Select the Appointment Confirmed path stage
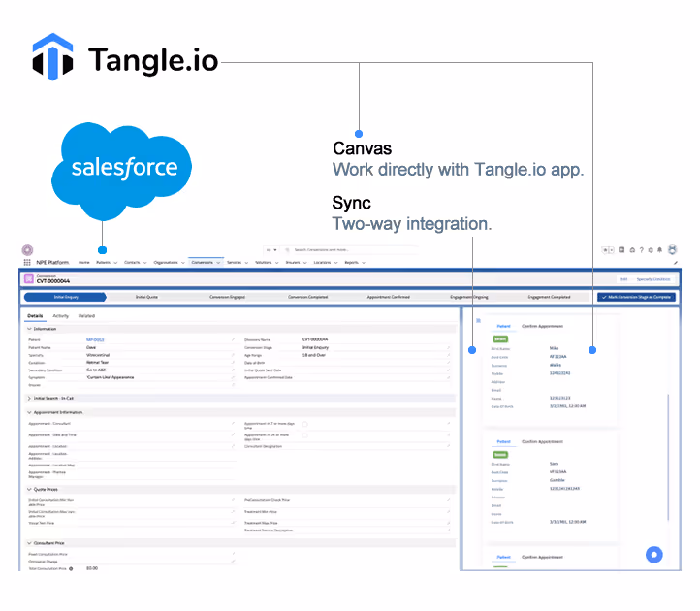The height and width of the screenshot is (611, 700). click(x=389, y=297)
